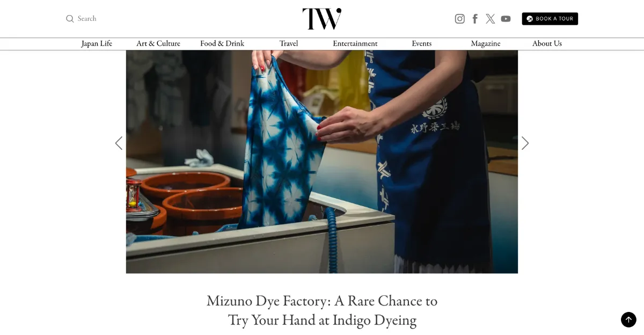Go to the TW logo homepage
This screenshot has width=644, height=335.
point(322,19)
